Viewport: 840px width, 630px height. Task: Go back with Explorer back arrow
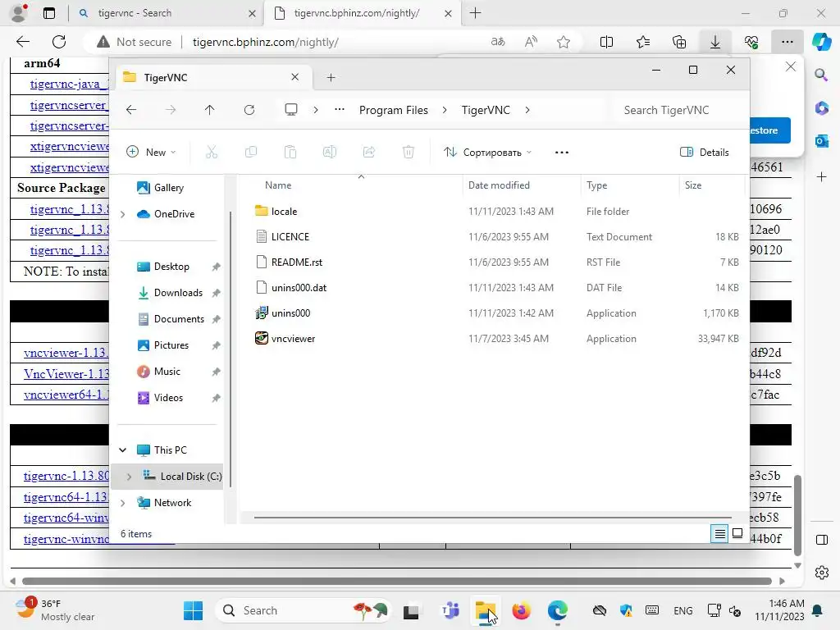click(131, 110)
